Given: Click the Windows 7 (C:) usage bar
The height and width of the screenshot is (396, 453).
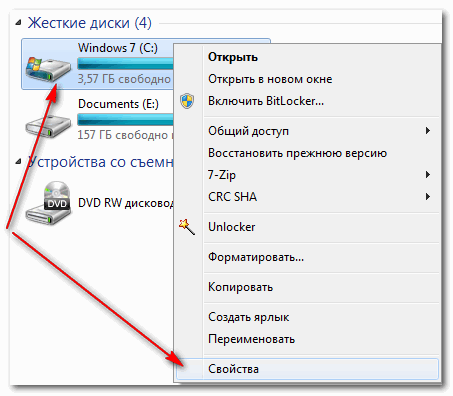Looking at the screenshot, I should pyautogui.click(x=125, y=64).
